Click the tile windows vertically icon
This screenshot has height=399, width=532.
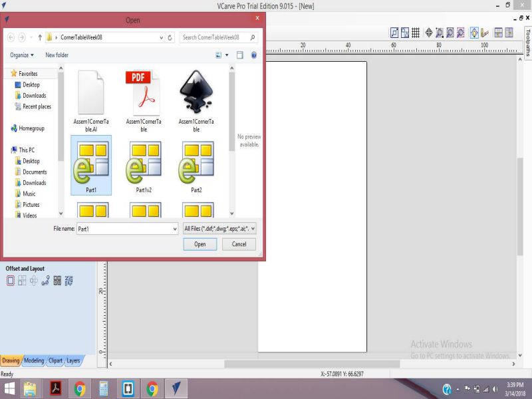coord(509,33)
